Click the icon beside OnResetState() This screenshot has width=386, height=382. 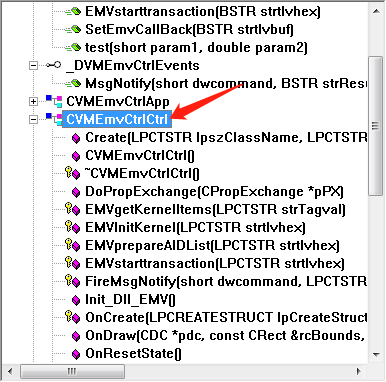[x=76, y=354]
